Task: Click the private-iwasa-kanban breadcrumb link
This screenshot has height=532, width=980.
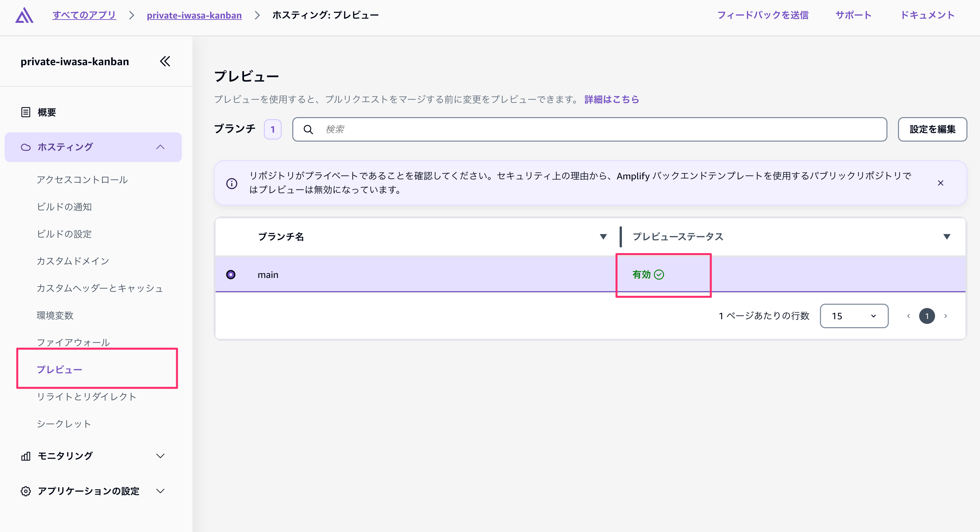Action: click(194, 15)
